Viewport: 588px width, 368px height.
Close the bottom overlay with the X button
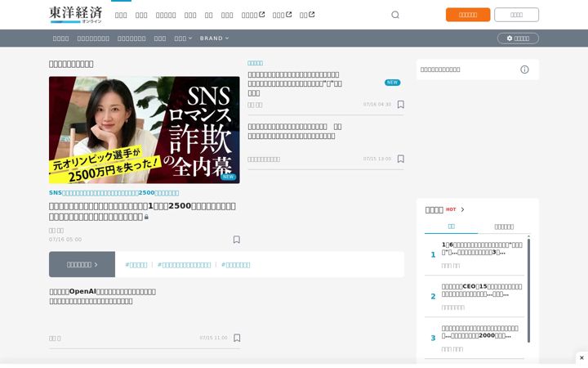pos(581,358)
